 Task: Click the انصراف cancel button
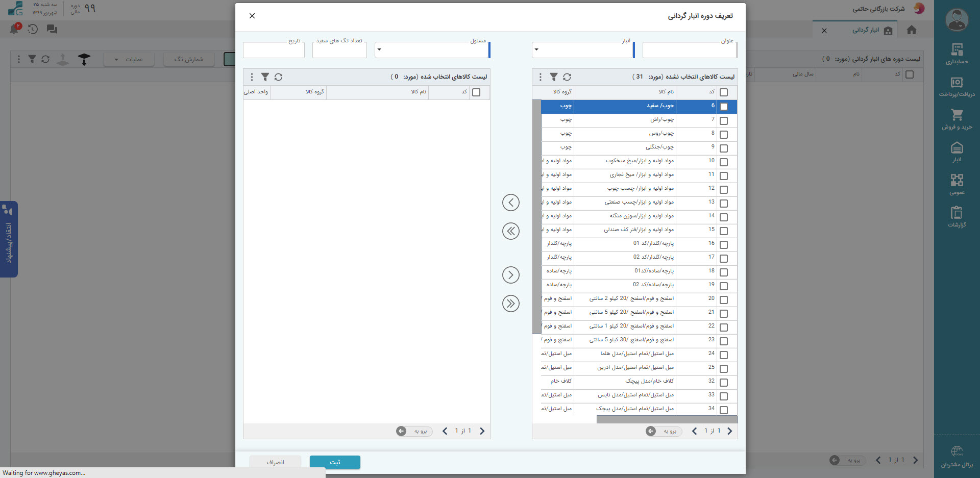[275, 462]
